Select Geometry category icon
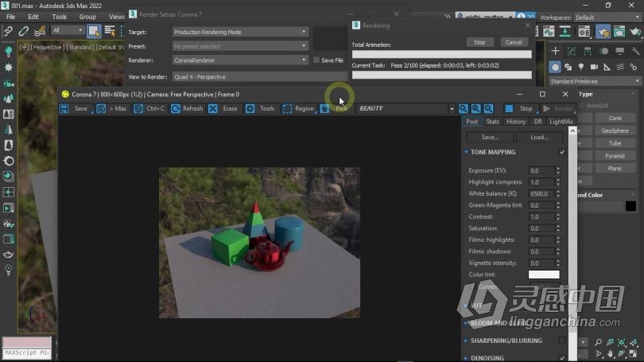Image resolution: width=644 pixels, height=362 pixels. [x=555, y=67]
